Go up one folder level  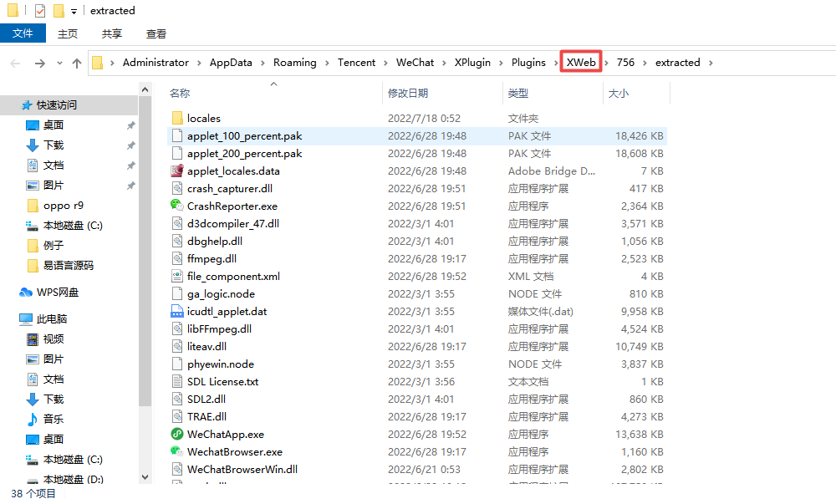click(x=77, y=64)
